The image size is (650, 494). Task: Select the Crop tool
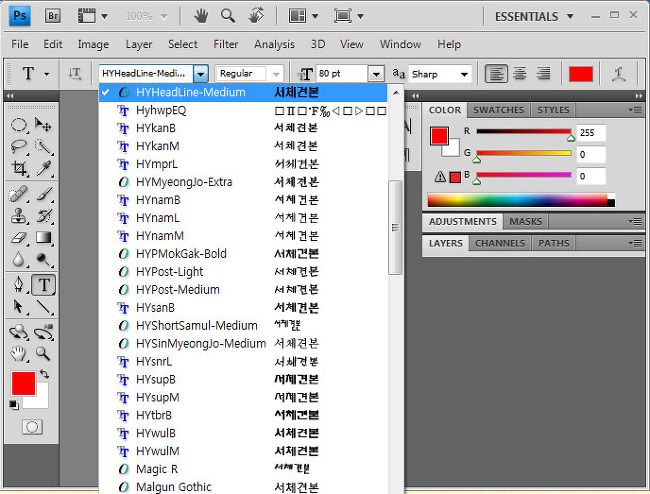pyautogui.click(x=19, y=168)
